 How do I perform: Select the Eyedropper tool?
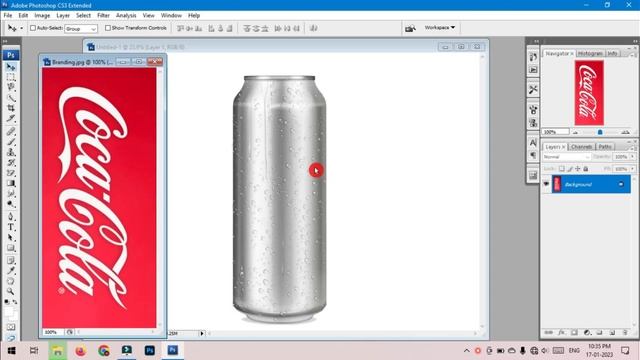[x=11, y=271]
